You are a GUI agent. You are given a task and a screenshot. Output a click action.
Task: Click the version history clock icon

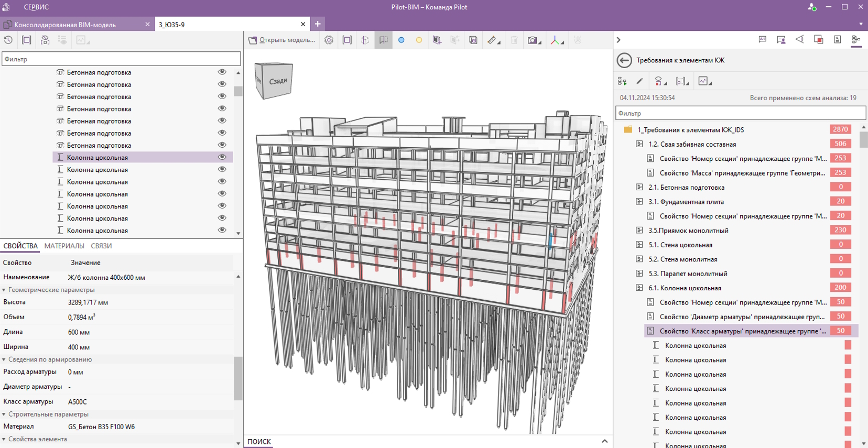[8, 40]
